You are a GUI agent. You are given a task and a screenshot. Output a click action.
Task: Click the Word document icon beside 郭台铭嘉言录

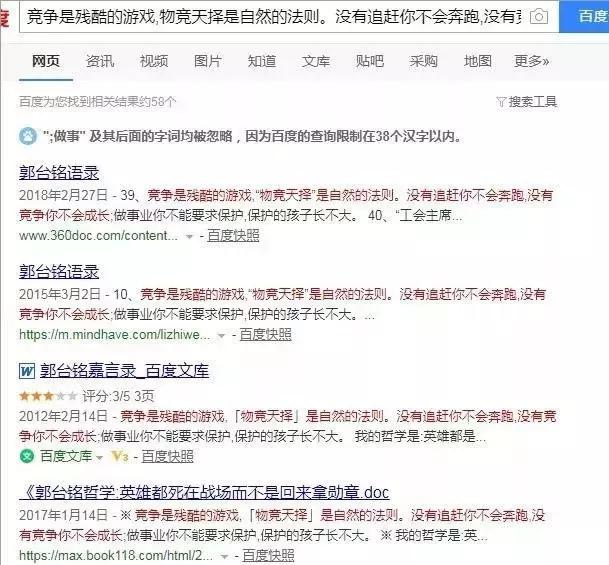point(27,371)
